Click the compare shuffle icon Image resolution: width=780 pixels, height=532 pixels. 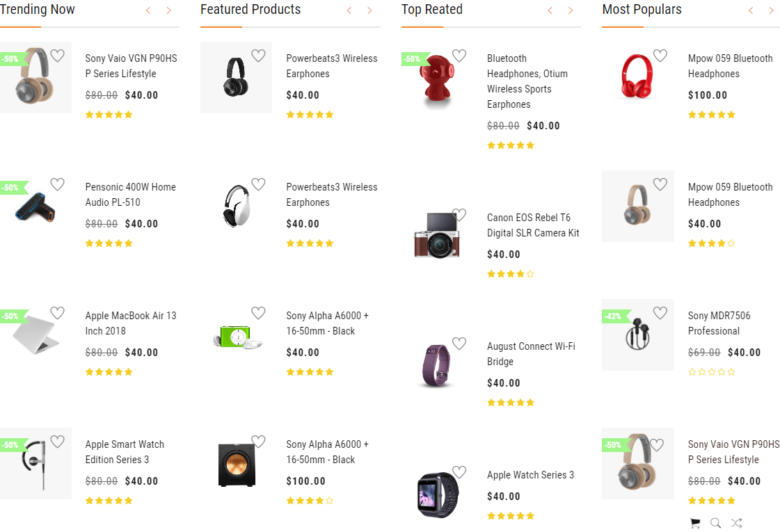[737, 523]
